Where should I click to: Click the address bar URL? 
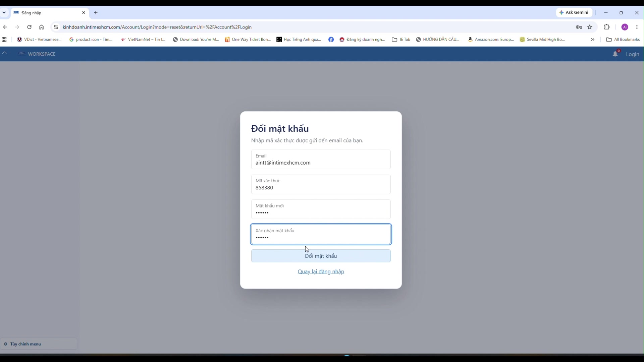click(x=157, y=27)
